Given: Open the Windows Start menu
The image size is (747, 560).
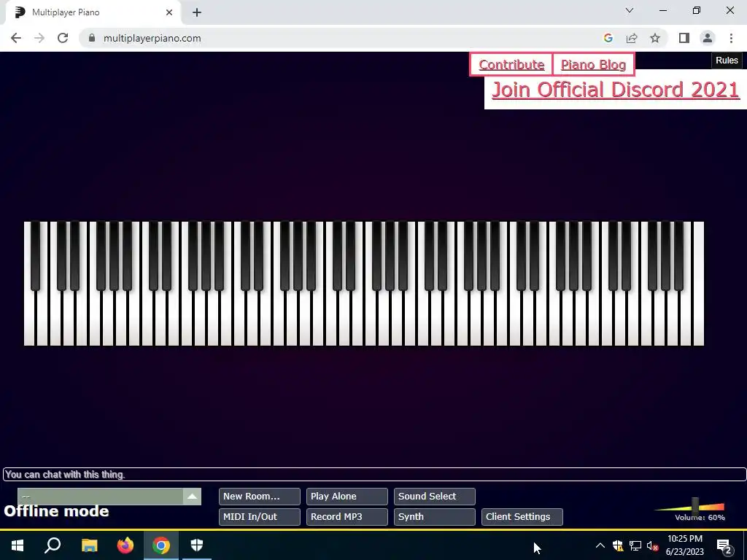Looking at the screenshot, I should [18, 545].
